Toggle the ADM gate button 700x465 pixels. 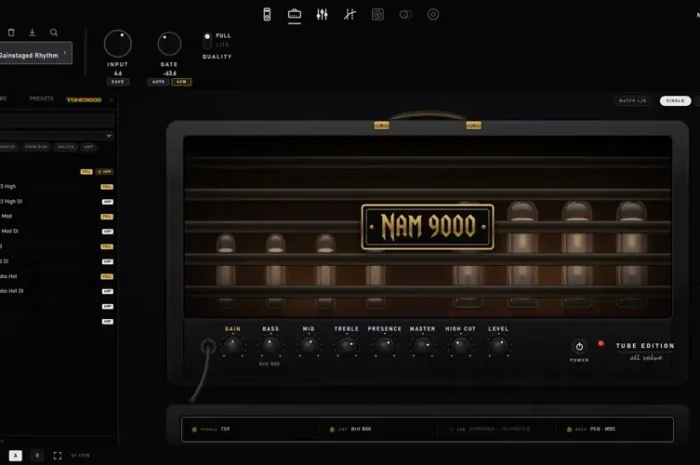pyautogui.click(x=181, y=82)
